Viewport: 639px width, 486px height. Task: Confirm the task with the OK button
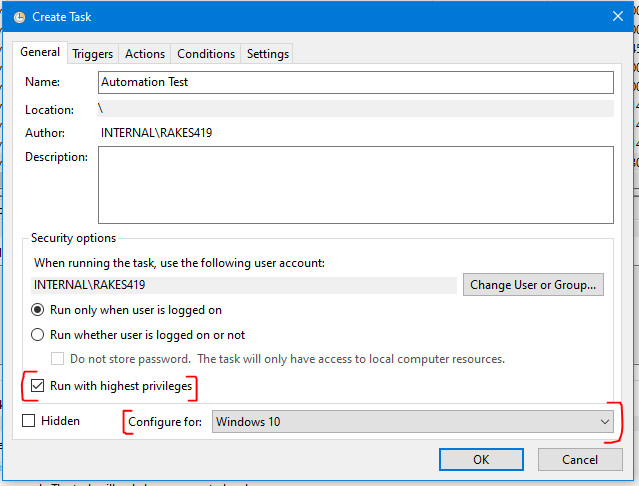(x=481, y=459)
